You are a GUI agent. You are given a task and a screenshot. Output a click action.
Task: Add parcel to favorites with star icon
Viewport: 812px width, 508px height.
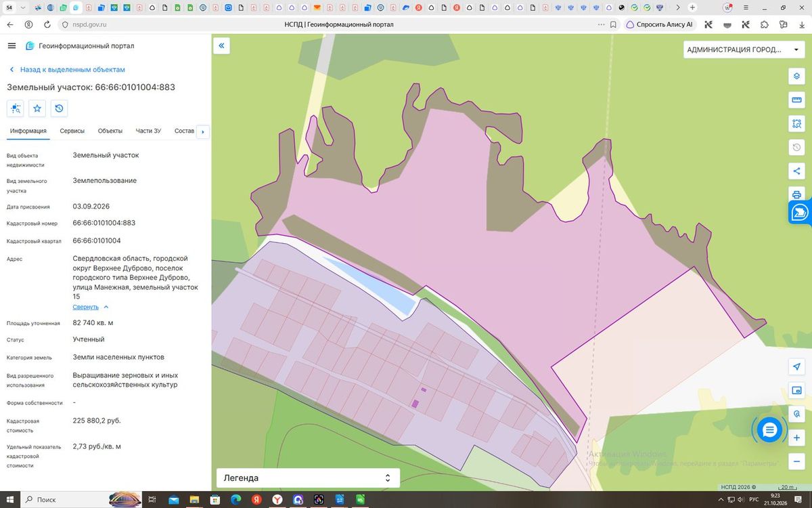coord(37,108)
